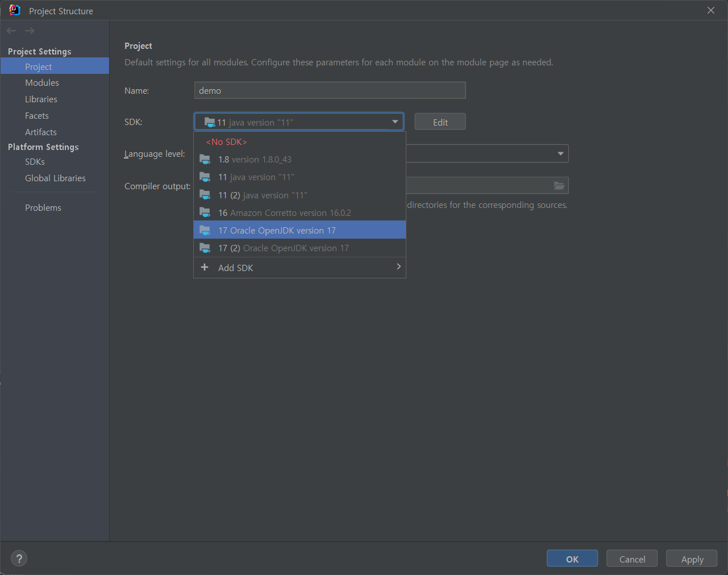Click the Apply button

(692, 559)
